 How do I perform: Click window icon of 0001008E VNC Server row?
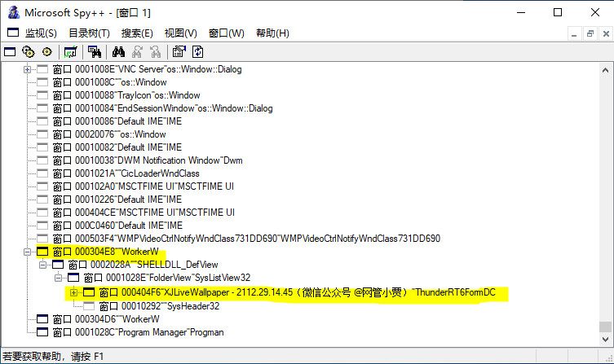[42, 69]
